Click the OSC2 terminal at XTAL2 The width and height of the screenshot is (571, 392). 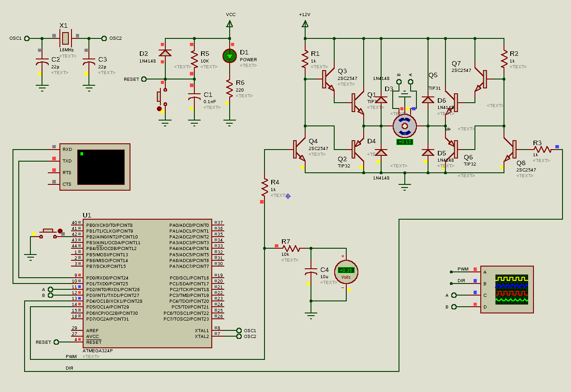click(238, 336)
